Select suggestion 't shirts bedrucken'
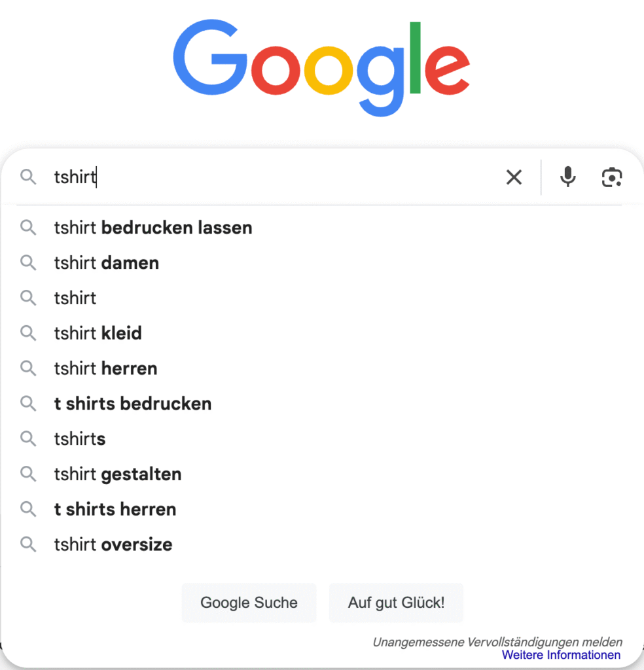644x670 pixels. coord(133,404)
